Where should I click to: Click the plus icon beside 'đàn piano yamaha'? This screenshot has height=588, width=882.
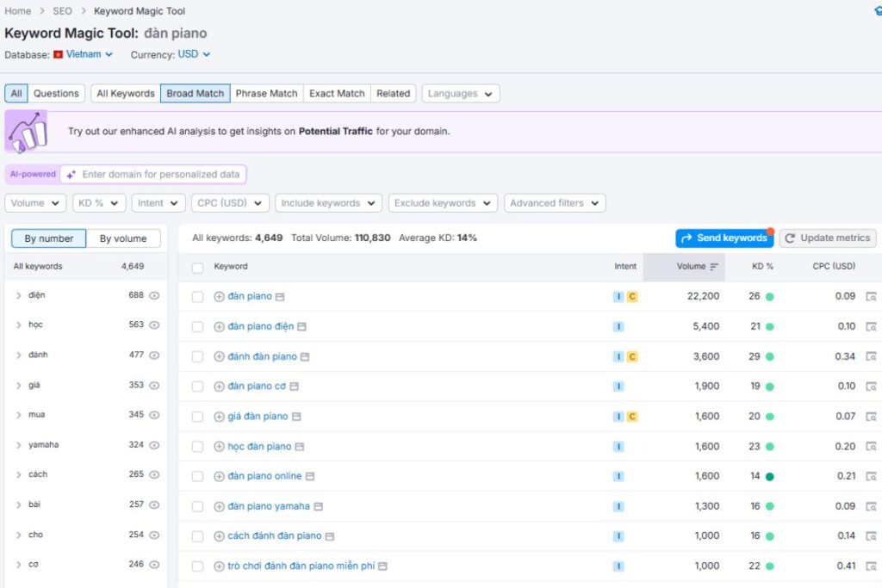219,506
